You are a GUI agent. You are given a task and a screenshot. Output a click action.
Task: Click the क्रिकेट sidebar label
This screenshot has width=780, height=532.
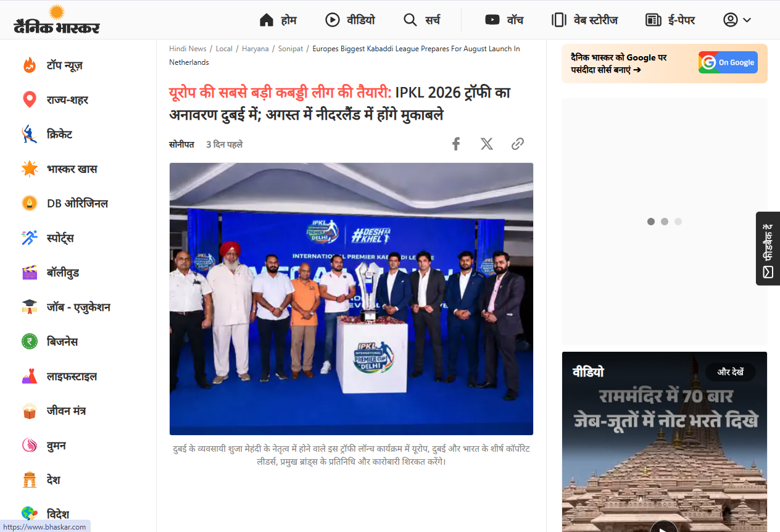tap(60, 134)
